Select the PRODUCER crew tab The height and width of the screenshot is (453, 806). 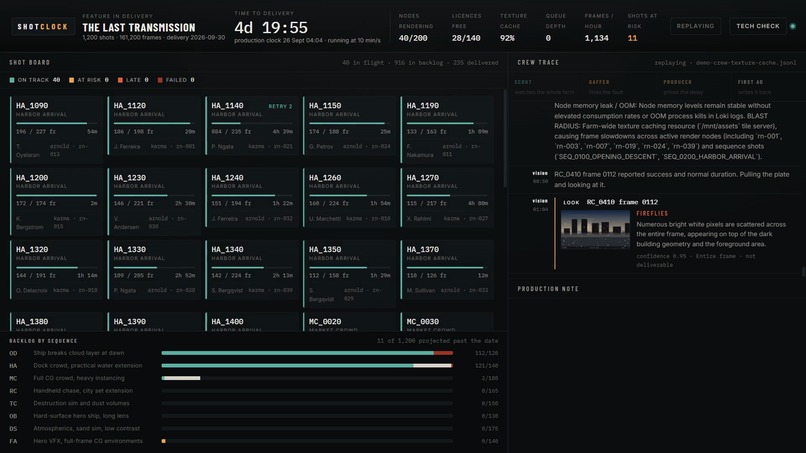(x=694, y=87)
